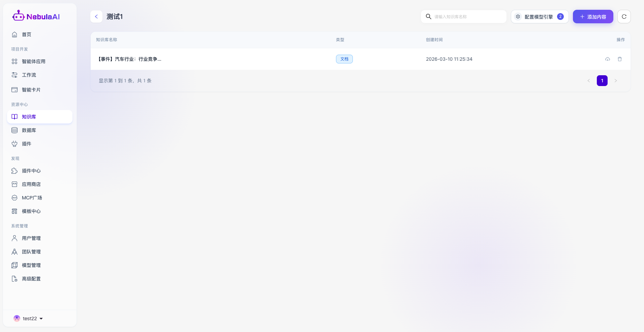Click the back arrow beside 测试1
Viewport: 644px width, 332px height.
[x=96, y=17]
